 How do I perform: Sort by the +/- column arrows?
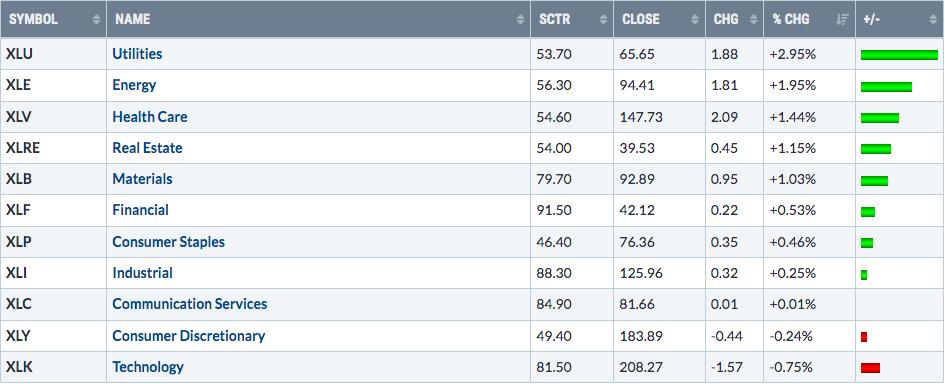pos(933,19)
